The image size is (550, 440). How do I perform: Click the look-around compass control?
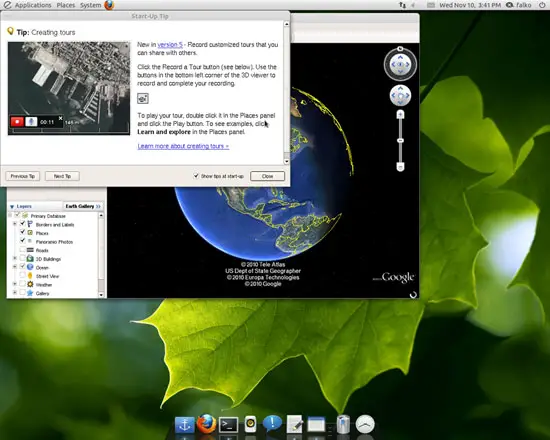pos(400,64)
